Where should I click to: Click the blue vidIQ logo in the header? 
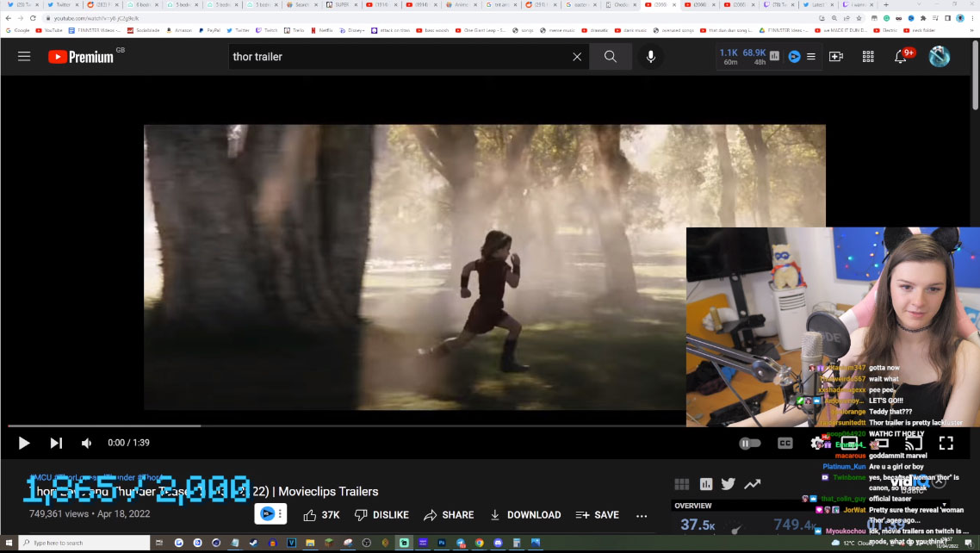point(794,56)
